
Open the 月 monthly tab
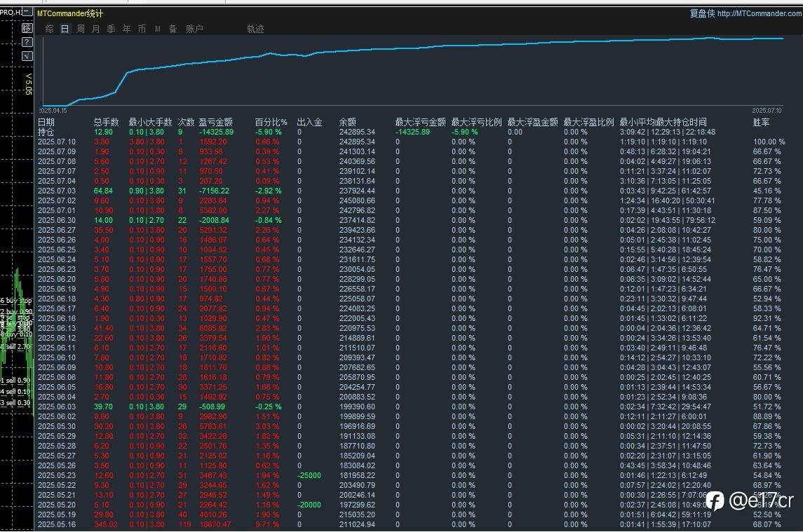96,29
